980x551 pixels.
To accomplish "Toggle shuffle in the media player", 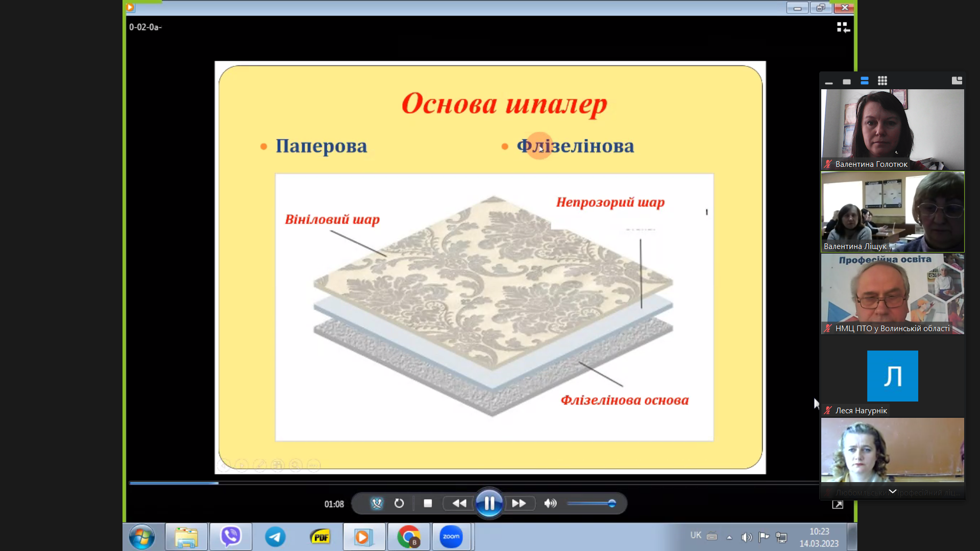I will 377,504.
